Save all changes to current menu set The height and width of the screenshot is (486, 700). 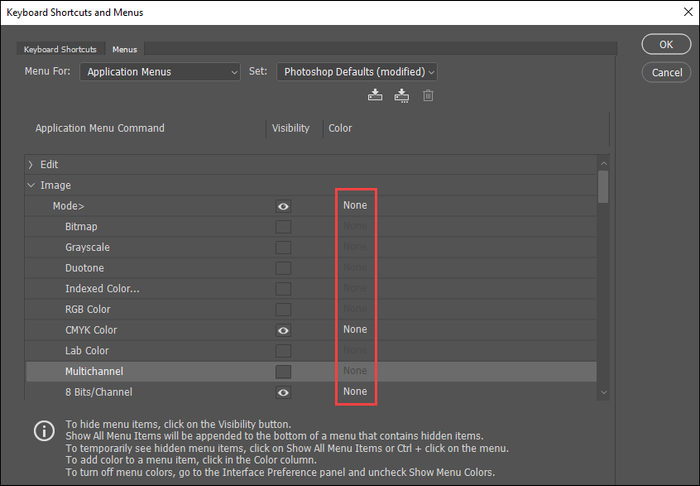tap(375, 96)
